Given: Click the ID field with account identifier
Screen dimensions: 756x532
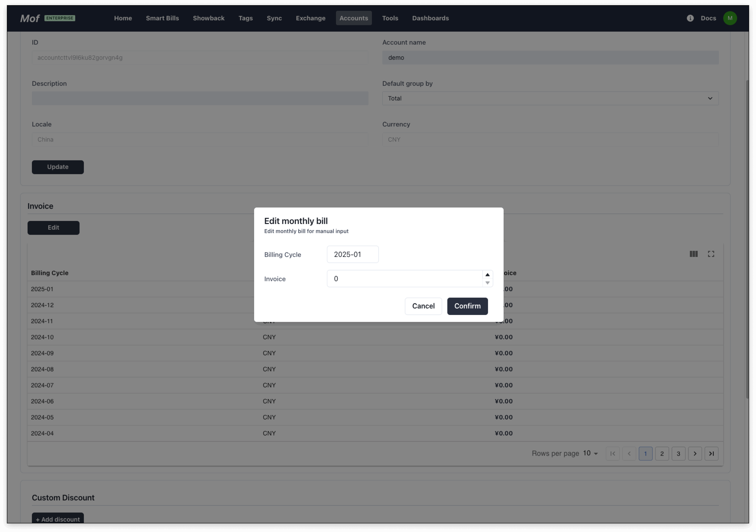Looking at the screenshot, I should [200, 58].
